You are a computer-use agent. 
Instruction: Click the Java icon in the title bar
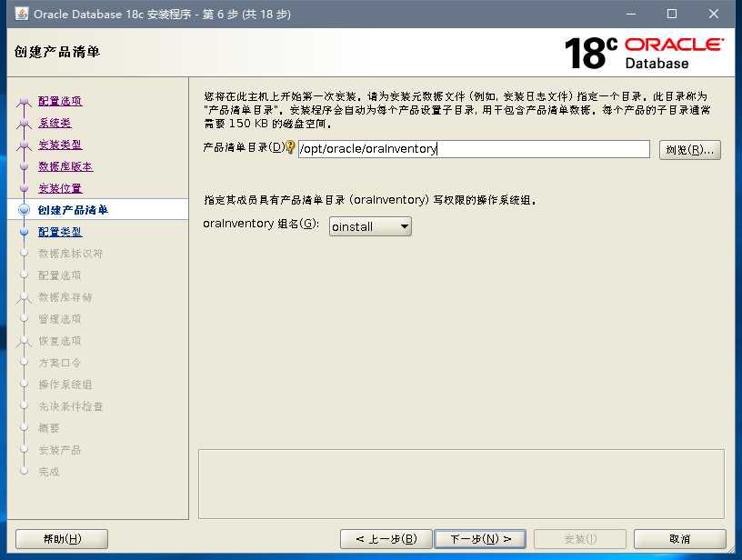click(21, 14)
